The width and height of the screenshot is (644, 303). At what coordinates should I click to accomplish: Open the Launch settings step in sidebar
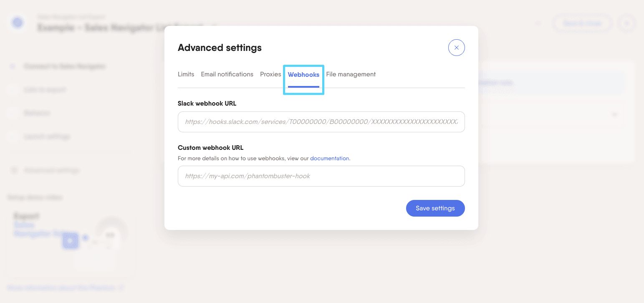tap(47, 136)
